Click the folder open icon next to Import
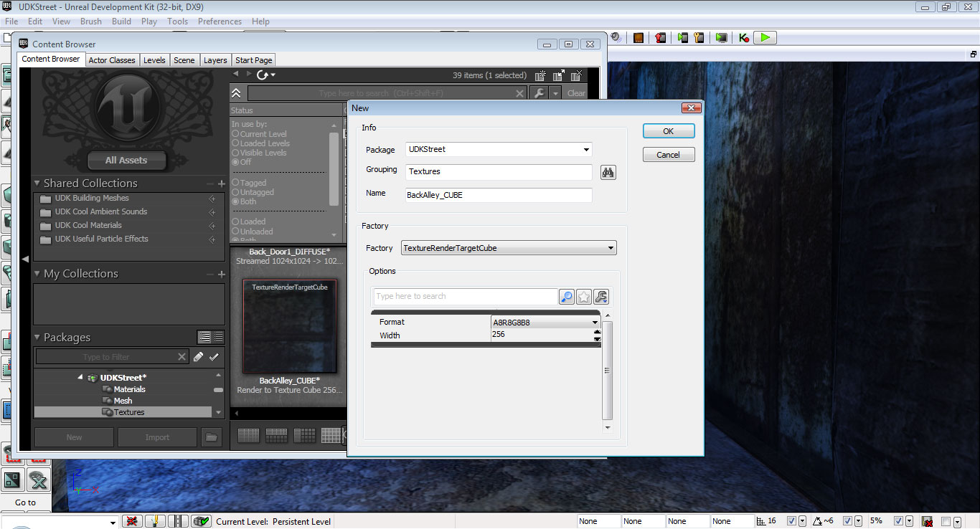The height and width of the screenshot is (529, 980). pyautogui.click(x=211, y=437)
